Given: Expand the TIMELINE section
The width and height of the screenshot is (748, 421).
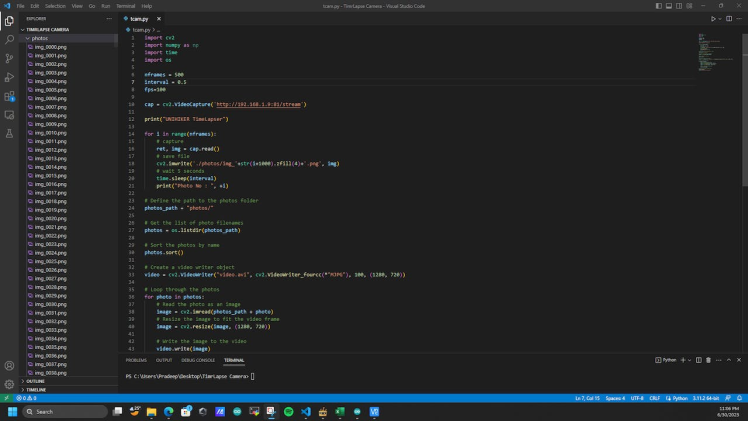Looking at the screenshot, I should click(x=36, y=389).
